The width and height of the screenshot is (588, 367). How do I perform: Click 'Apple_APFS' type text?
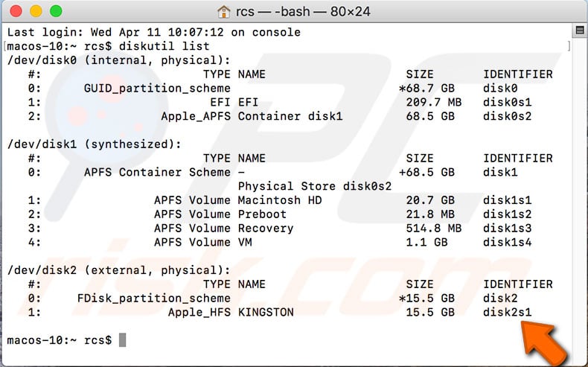pyautogui.click(x=196, y=116)
